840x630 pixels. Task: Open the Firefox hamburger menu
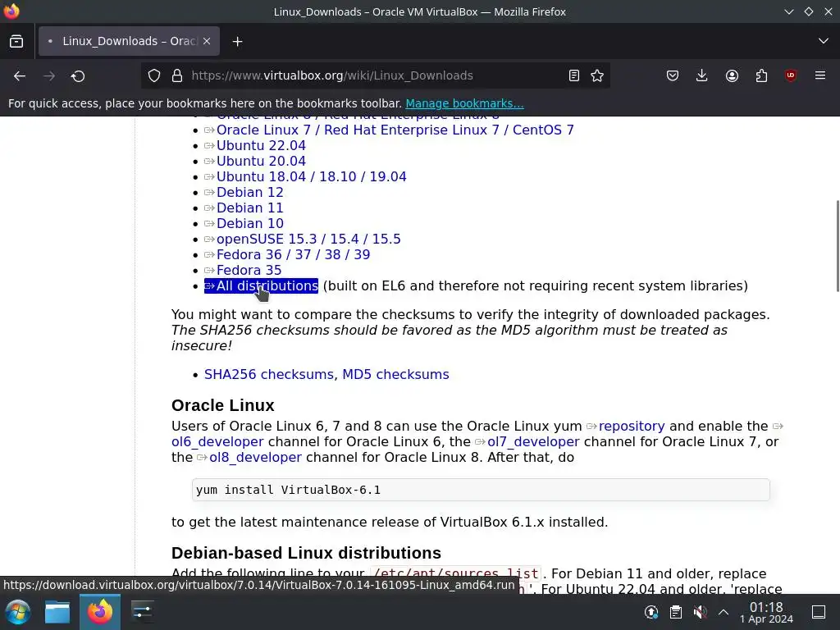[x=820, y=75]
